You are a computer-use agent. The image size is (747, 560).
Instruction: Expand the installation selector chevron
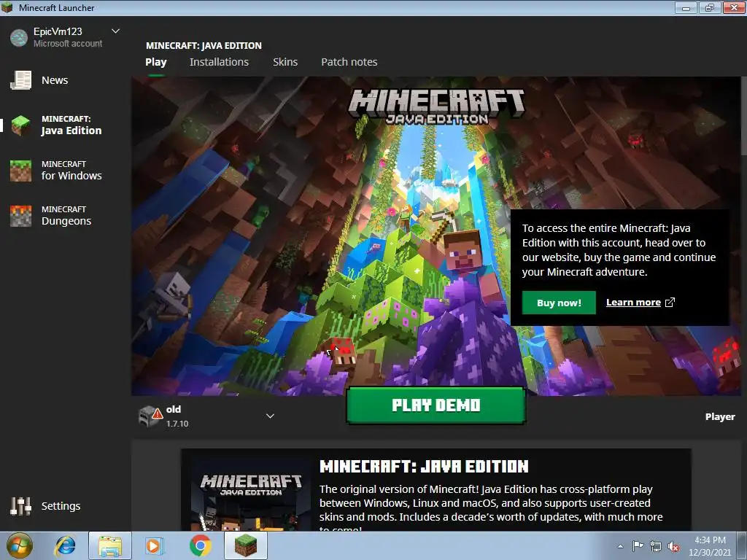[270, 416]
